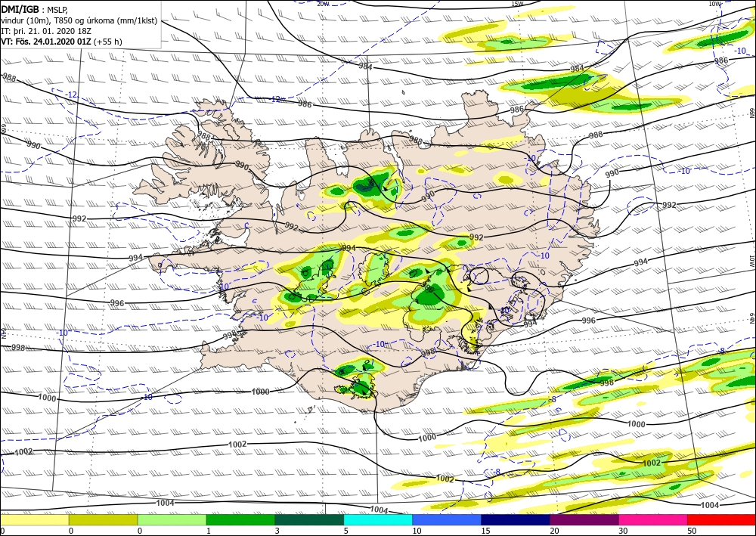756x536 pixels.
Task: Click the legend scale number '30'
Action: pos(623,531)
